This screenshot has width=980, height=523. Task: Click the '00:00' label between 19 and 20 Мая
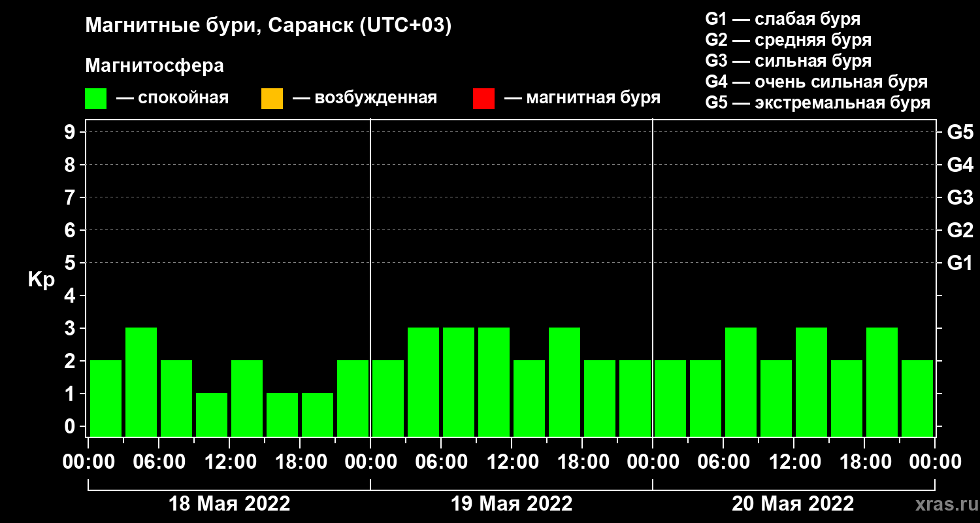pos(653,462)
